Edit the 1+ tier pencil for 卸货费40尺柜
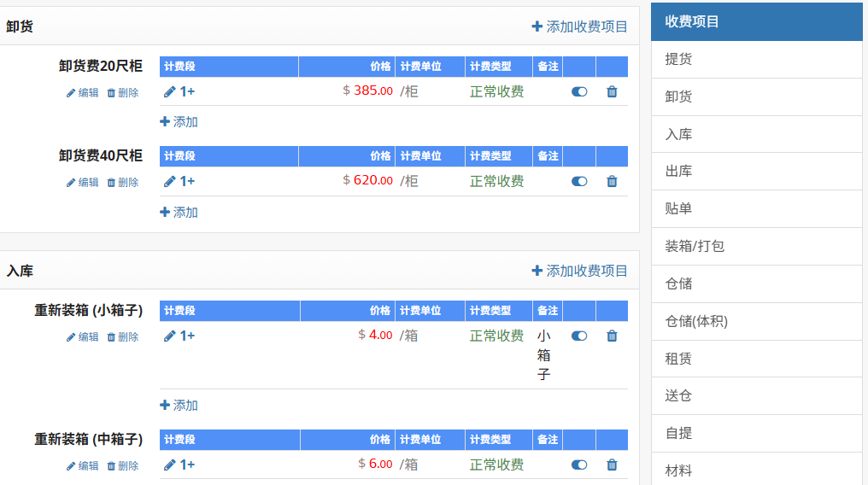Image resolution: width=868 pixels, height=485 pixels. 170,181
